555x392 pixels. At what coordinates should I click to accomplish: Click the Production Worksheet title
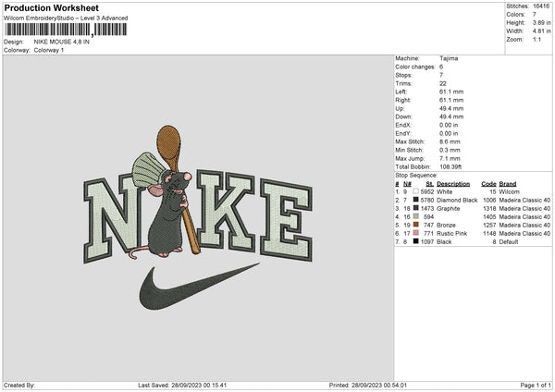(x=51, y=7)
